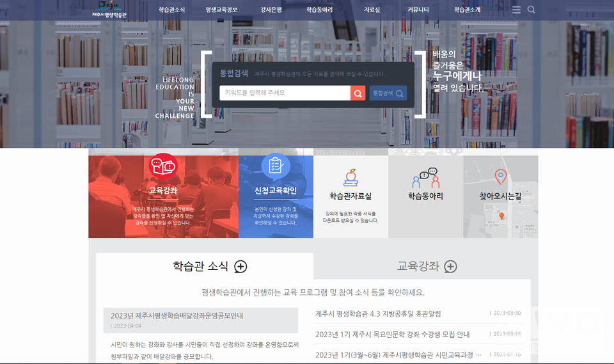This screenshot has width=614, height=364.
Task: Open the 학습관소개 menu
Action: pyautogui.click(x=467, y=10)
